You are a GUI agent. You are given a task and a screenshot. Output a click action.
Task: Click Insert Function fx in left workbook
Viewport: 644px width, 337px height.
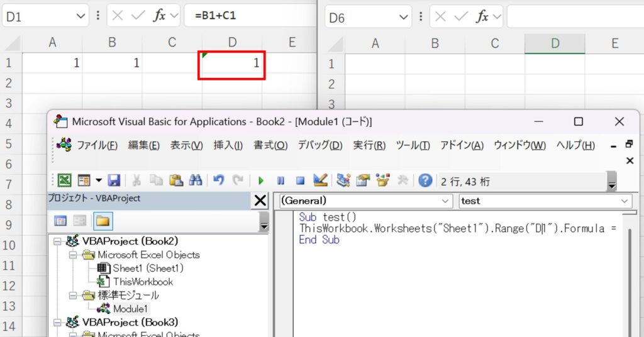pos(159,16)
